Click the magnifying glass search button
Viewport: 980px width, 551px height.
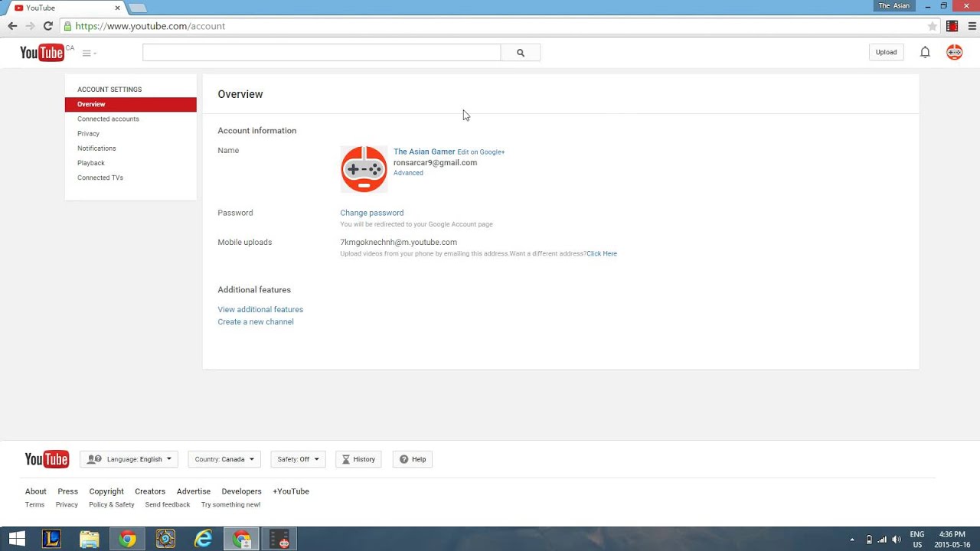click(521, 53)
